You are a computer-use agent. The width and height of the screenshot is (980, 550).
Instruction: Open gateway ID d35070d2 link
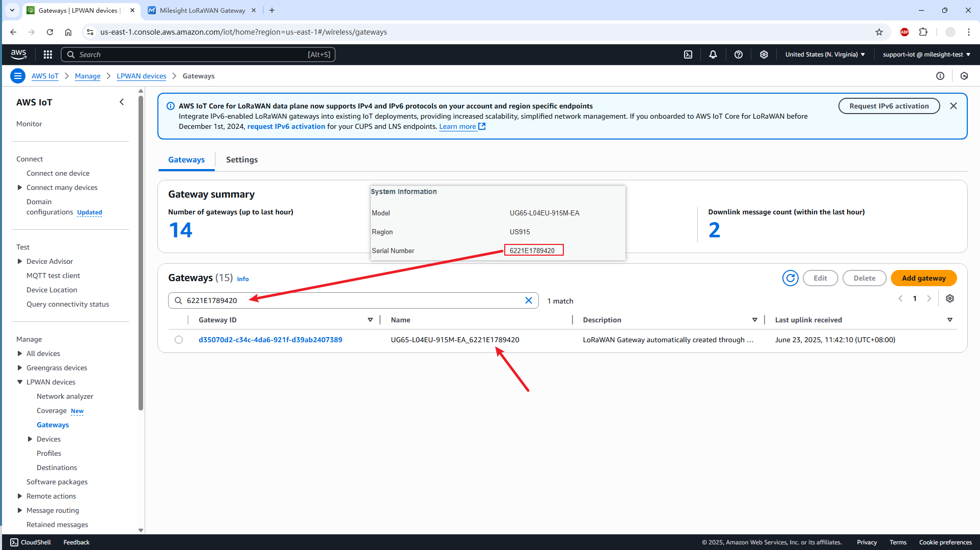270,340
